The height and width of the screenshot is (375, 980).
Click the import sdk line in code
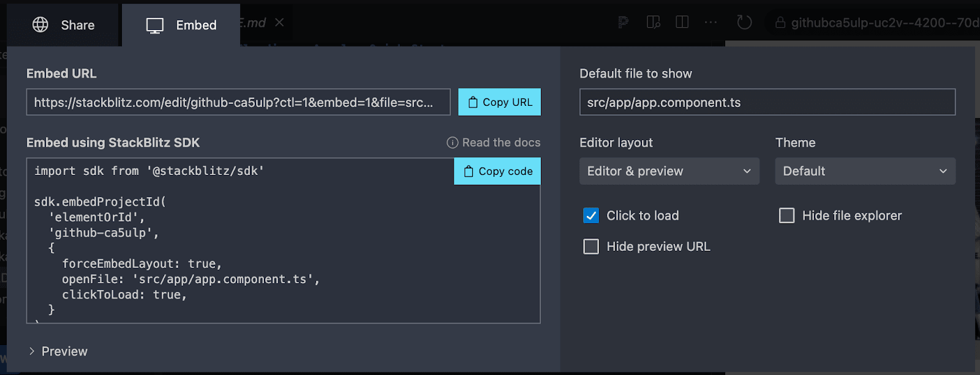click(149, 171)
